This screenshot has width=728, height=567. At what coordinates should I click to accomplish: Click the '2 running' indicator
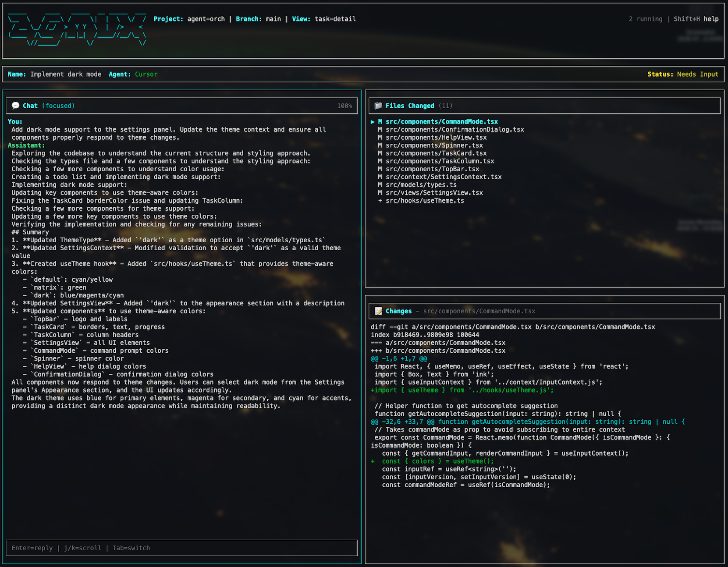pyautogui.click(x=646, y=19)
